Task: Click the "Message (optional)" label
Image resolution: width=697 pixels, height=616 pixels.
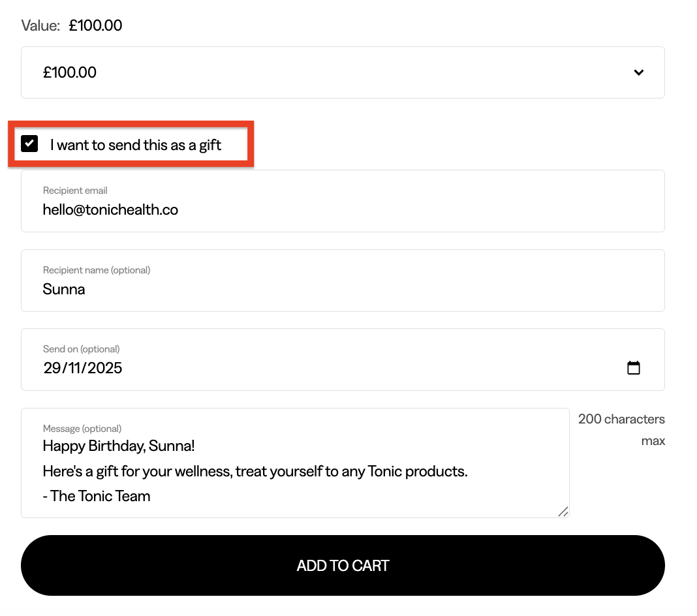Action: pos(82,429)
